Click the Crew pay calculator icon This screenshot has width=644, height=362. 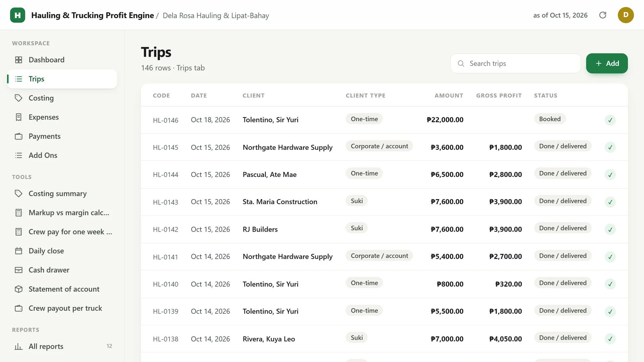[x=19, y=232]
